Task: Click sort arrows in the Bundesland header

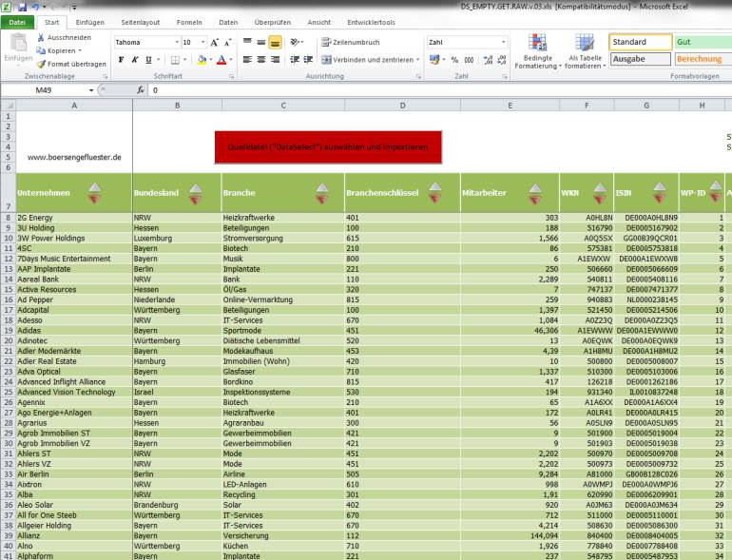Action: pyautogui.click(x=196, y=194)
